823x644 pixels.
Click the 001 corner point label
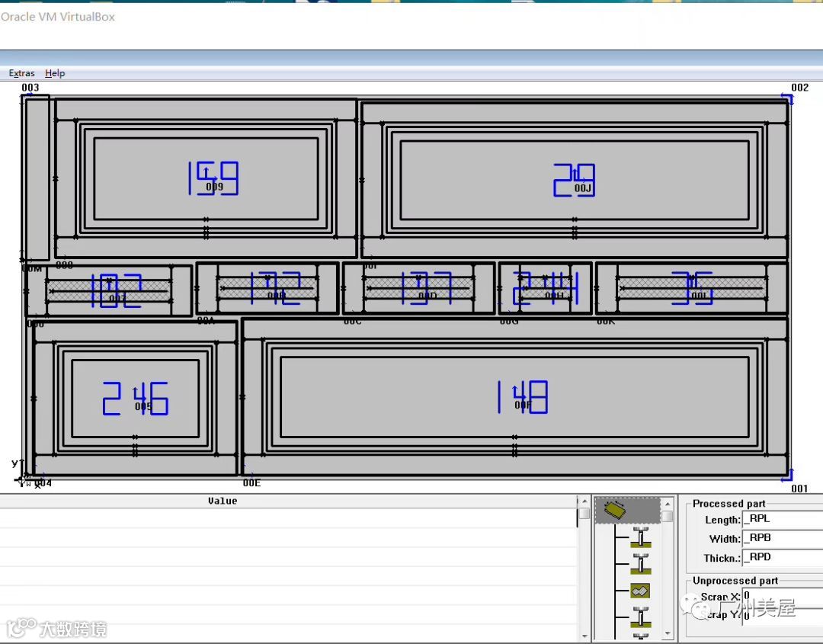click(x=800, y=488)
